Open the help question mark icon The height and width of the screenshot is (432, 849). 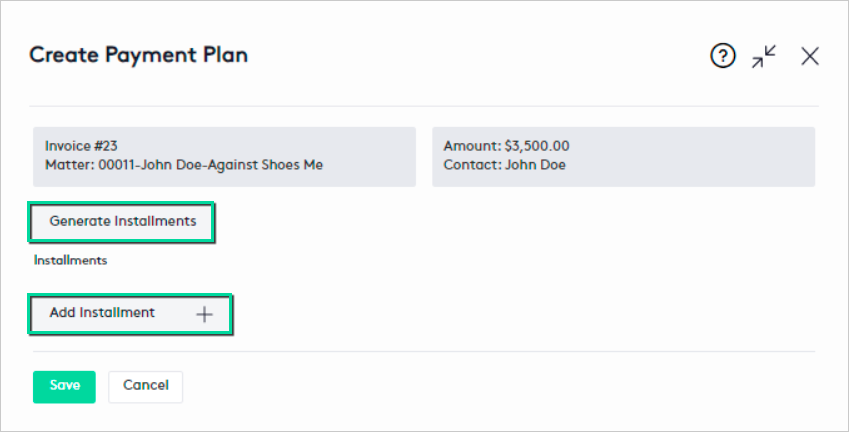tap(723, 57)
